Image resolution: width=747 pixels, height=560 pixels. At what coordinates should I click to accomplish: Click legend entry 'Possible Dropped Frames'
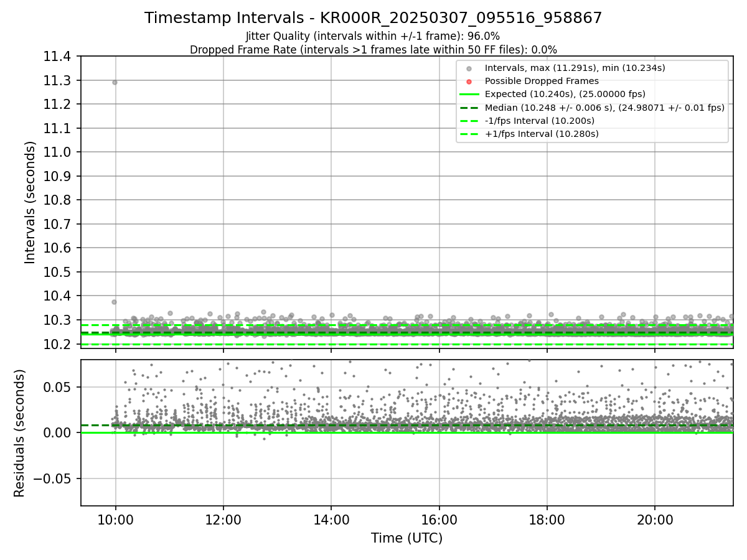click(542, 81)
